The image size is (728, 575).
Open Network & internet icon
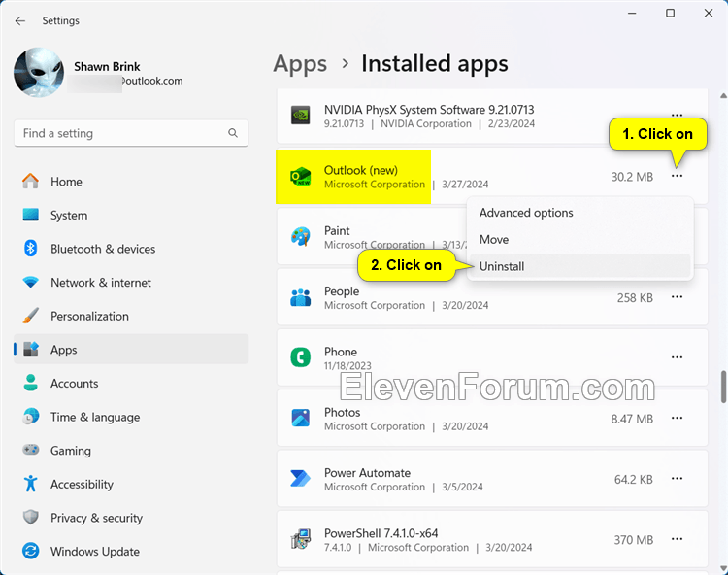tap(31, 282)
